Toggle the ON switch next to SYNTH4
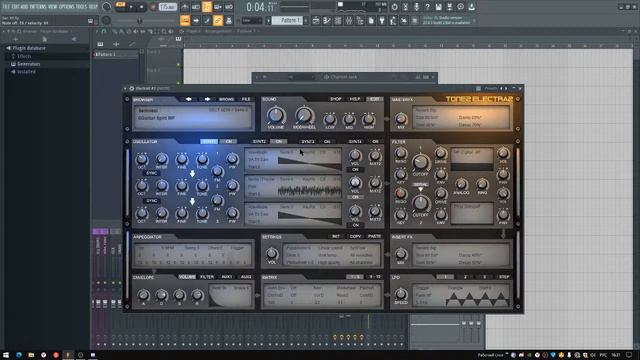Image resolution: width=640 pixels, height=360 pixels. [x=375, y=142]
